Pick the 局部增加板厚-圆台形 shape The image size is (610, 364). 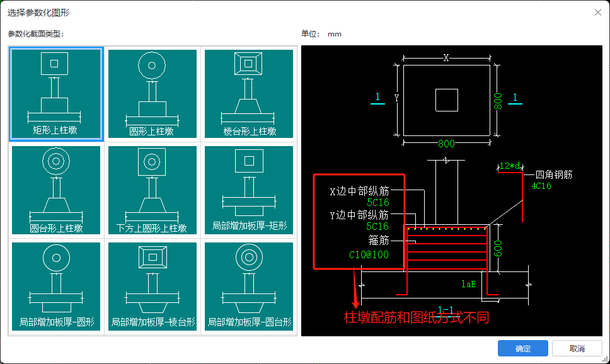pyautogui.click(x=249, y=287)
